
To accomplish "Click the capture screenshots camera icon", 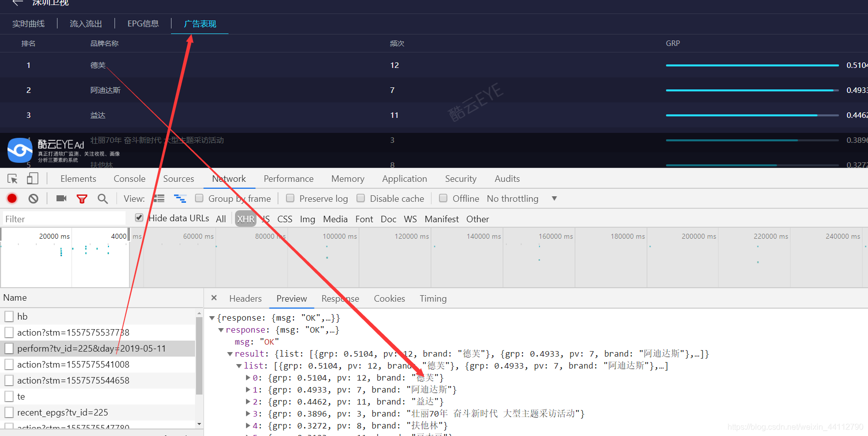I will pos(61,199).
